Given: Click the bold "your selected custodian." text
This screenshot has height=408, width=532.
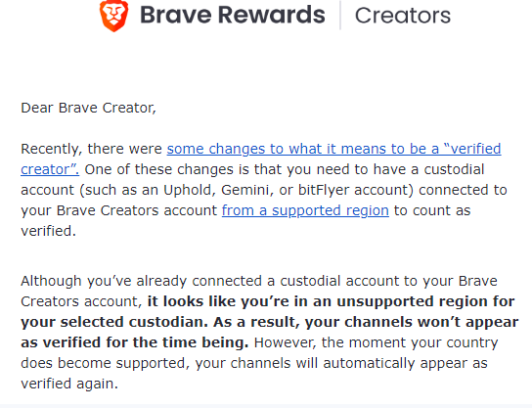Looking at the screenshot, I should [114, 323].
